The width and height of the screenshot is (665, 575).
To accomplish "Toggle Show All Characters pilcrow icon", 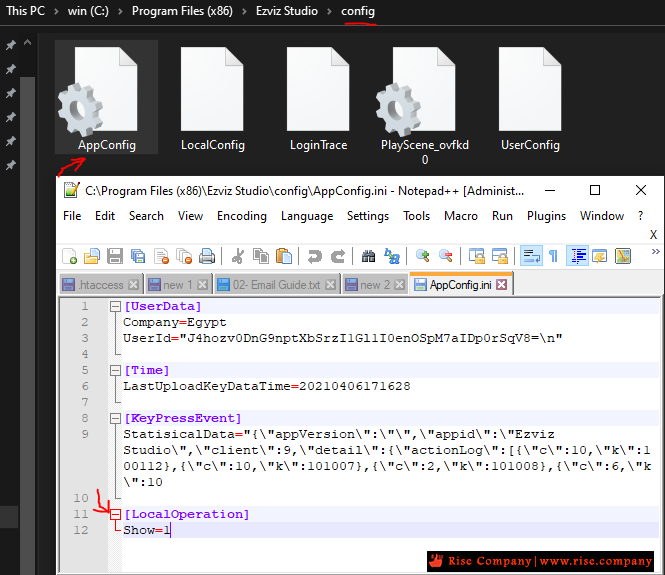I will click(x=553, y=256).
